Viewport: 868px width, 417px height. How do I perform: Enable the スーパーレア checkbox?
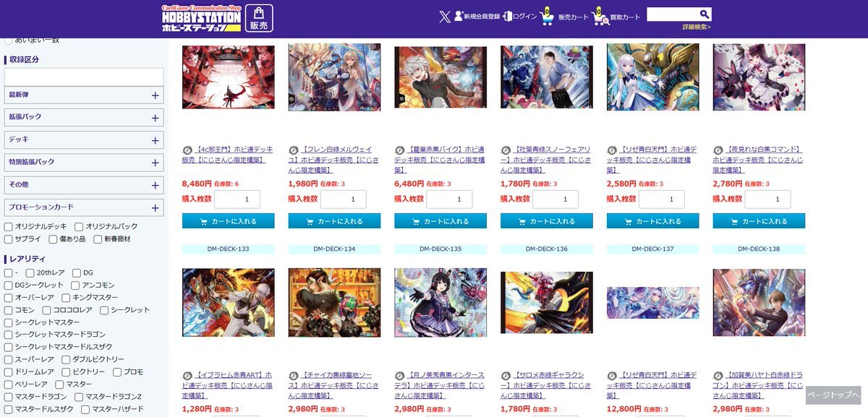pos(9,359)
